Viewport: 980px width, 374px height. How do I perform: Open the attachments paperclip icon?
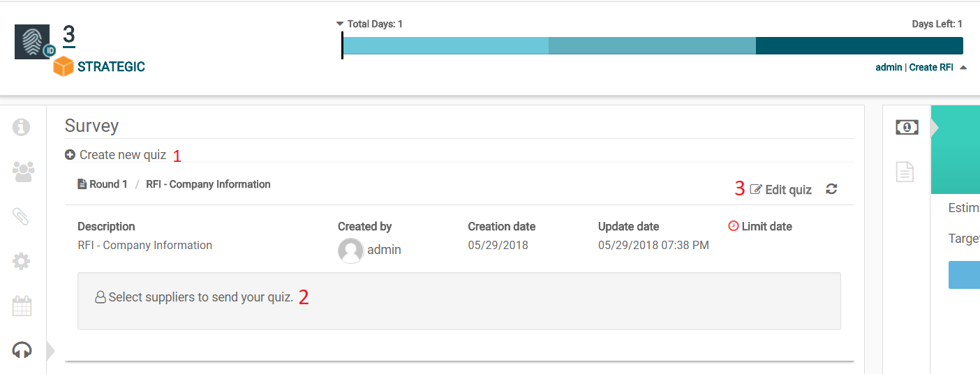tap(21, 217)
